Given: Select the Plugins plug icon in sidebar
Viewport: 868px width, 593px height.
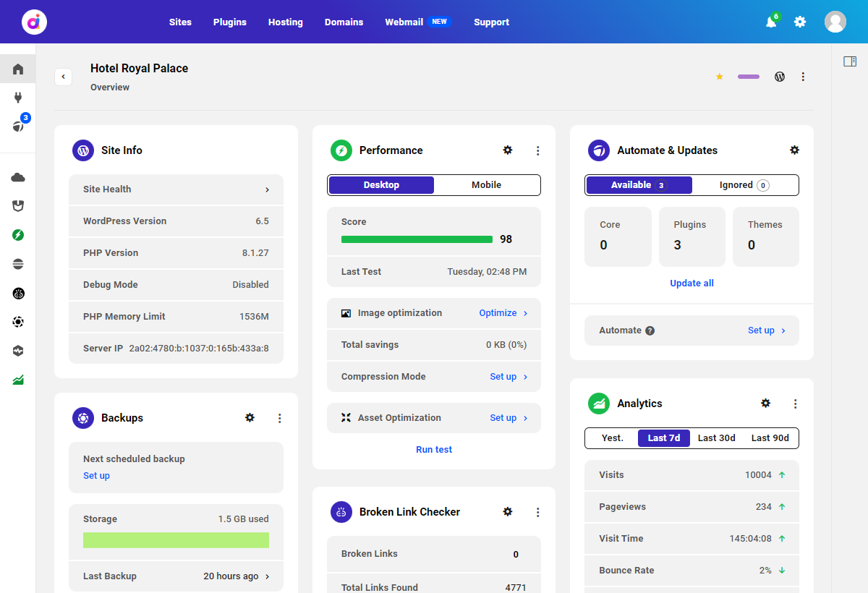Looking at the screenshot, I should 18,97.
